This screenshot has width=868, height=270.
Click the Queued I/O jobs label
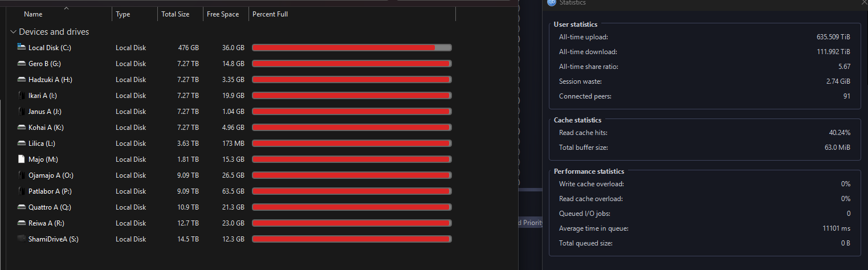pos(585,214)
